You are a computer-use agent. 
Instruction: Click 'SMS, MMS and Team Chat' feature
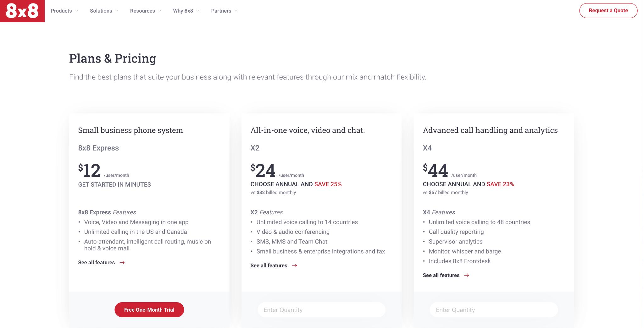click(x=292, y=242)
